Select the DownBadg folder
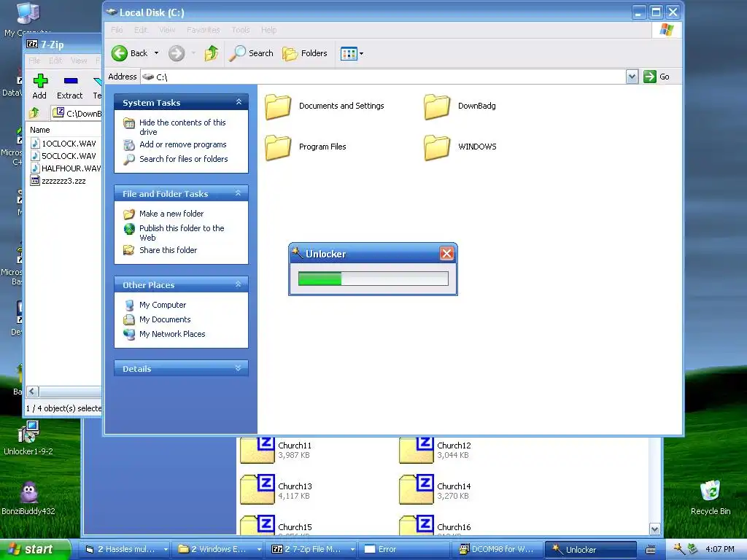This screenshot has width=747, height=560. 460,106
